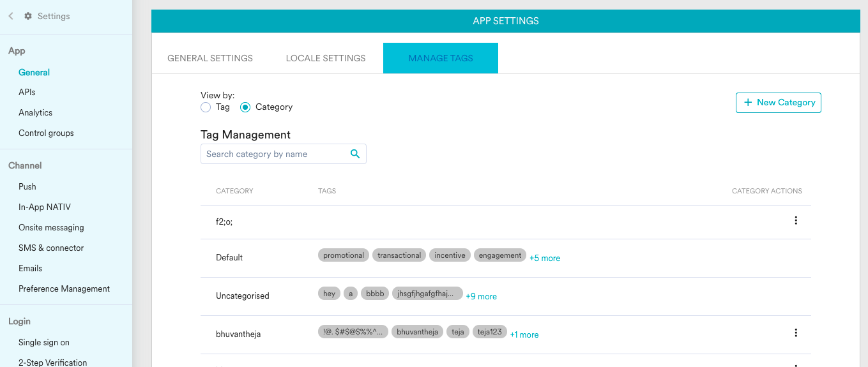Screen dimensions: 868x367
Task: Click the search magnifier icon in category search
Action: [355, 154]
